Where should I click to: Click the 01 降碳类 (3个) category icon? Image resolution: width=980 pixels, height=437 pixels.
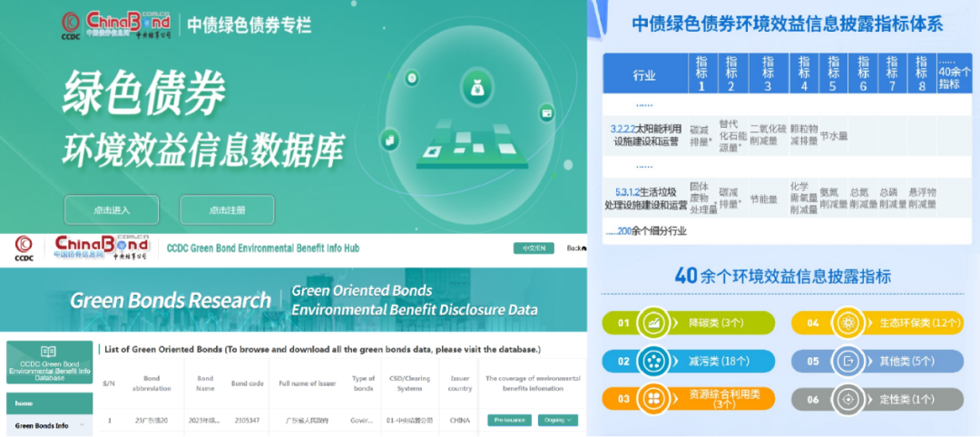point(652,323)
